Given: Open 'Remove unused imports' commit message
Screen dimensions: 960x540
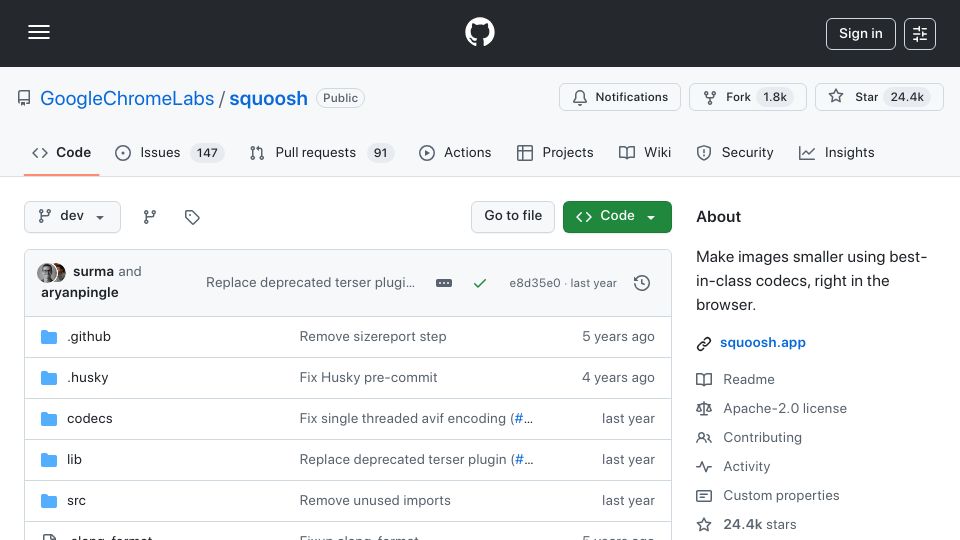Looking at the screenshot, I should pos(375,500).
